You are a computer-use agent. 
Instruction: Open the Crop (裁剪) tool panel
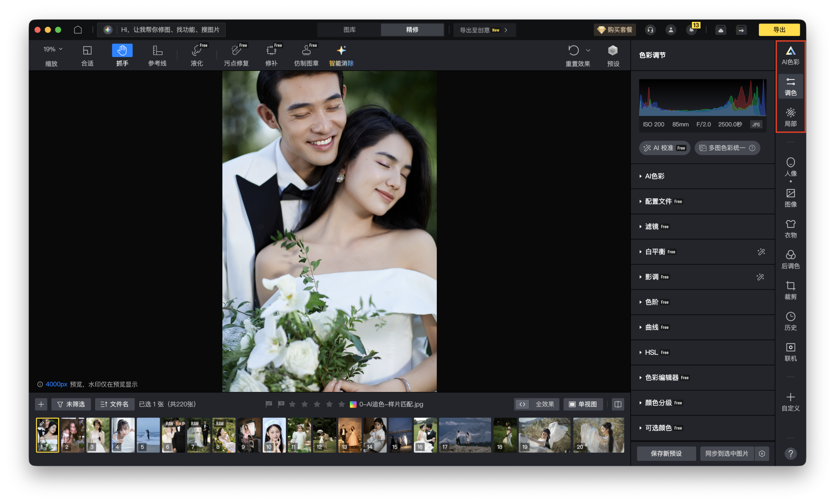(x=790, y=290)
